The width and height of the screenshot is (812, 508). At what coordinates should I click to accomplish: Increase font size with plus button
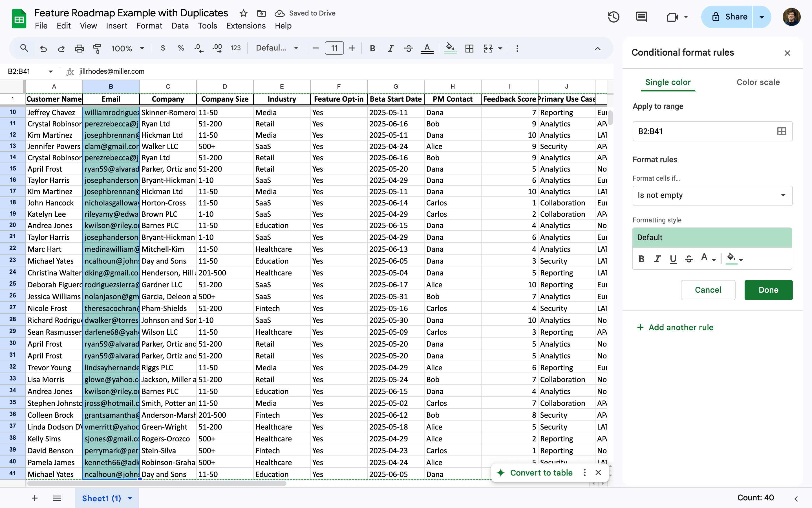[x=352, y=48]
